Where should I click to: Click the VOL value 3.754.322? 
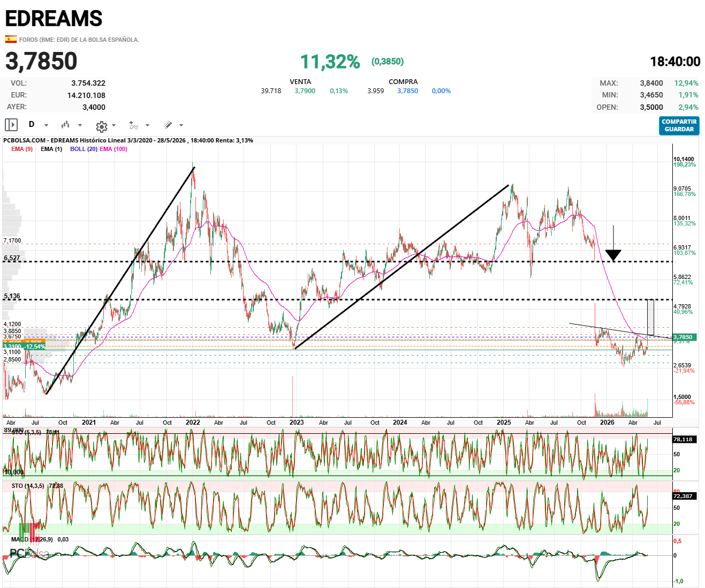click(x=88, y=83)
